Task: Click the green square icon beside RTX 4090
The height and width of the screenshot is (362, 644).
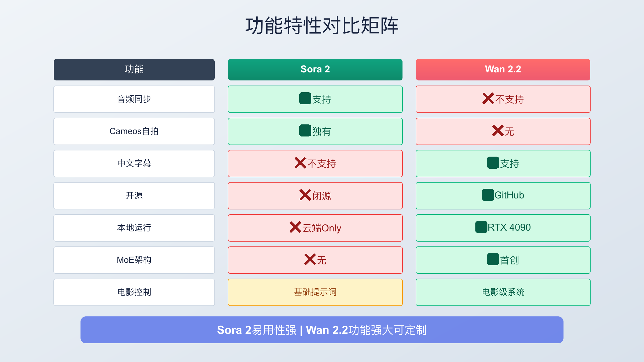Action: 481,227
